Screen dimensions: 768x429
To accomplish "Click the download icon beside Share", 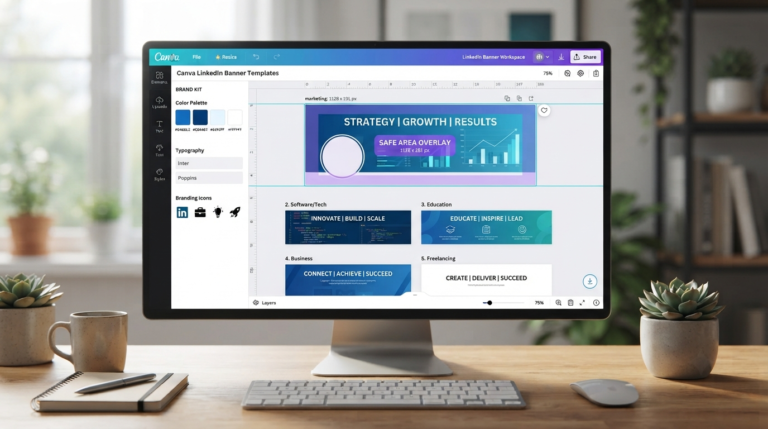I will click(x=561, y=57).
